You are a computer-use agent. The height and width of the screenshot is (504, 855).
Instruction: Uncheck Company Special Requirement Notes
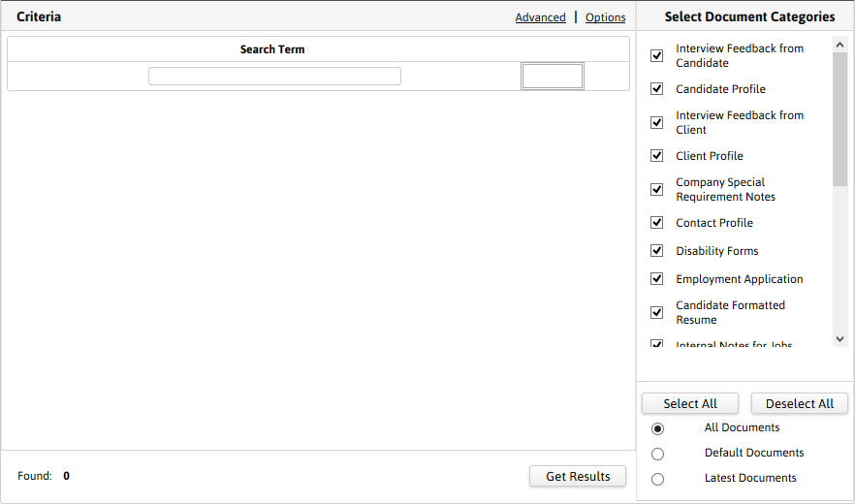click(657, 190)
